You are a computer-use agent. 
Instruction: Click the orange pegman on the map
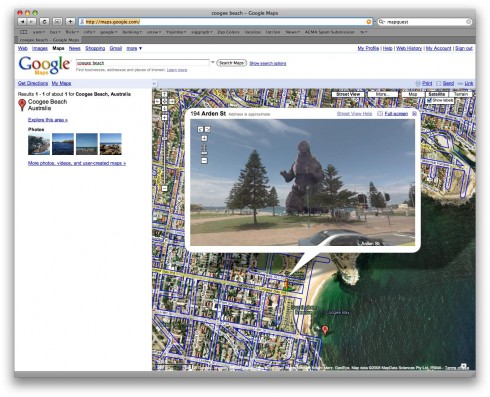[287, 284]
